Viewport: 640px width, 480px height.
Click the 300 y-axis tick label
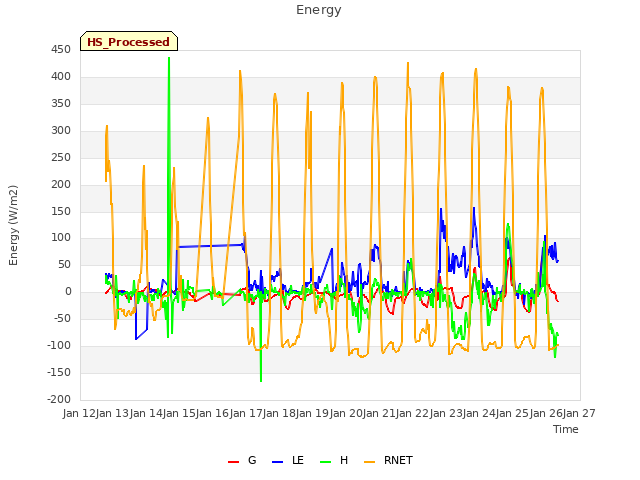pyautogui.click(x=61, y=131)
